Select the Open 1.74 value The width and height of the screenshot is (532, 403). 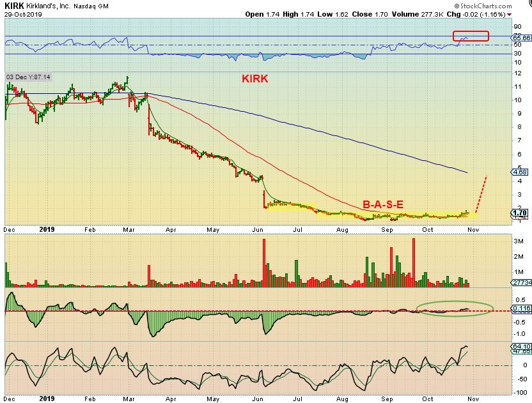pyautogui.click(x=262, y=14)
